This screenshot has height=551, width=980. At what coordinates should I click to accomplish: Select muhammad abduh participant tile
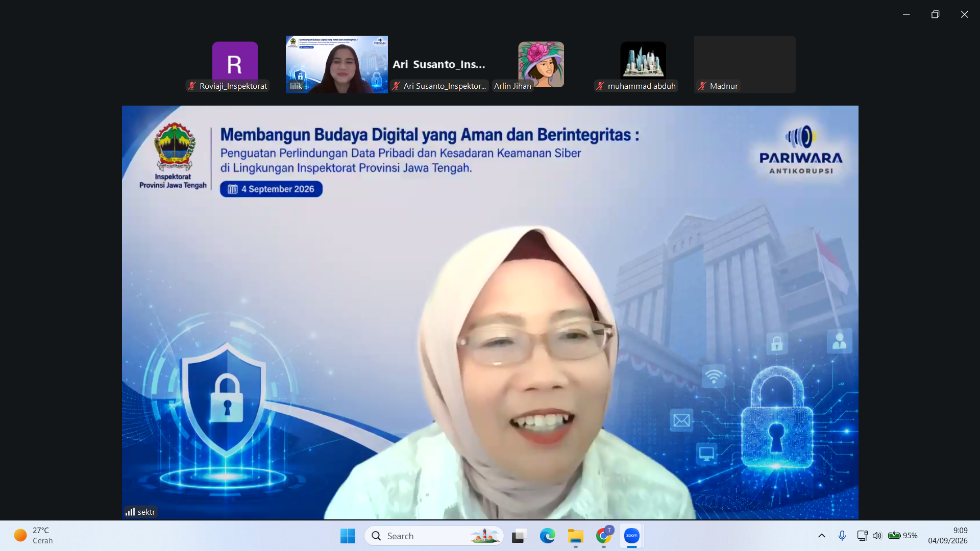pyautogui.click(x=643, y=64)
